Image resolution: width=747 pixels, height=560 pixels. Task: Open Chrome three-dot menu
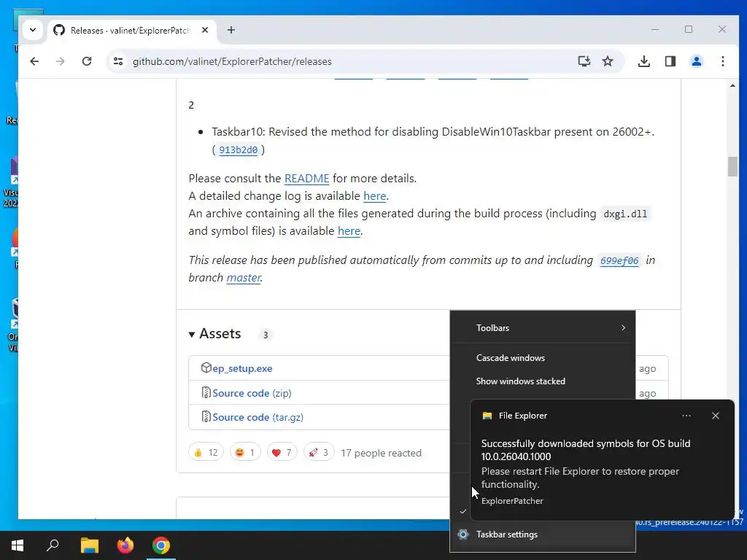(723, 61)
